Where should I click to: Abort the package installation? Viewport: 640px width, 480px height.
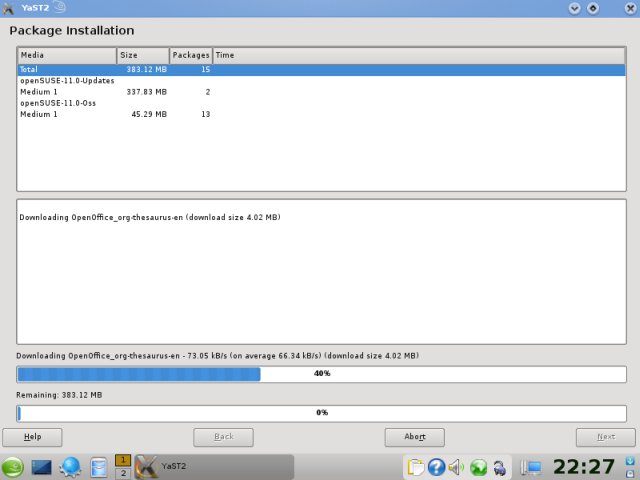[415, 437]
